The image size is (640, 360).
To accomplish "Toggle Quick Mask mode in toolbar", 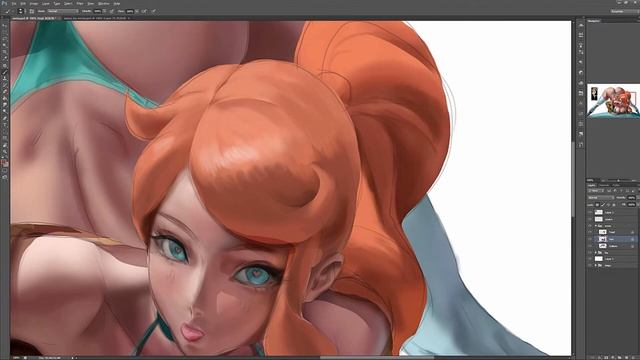I will pyautogui.click(x=5, y=171).
